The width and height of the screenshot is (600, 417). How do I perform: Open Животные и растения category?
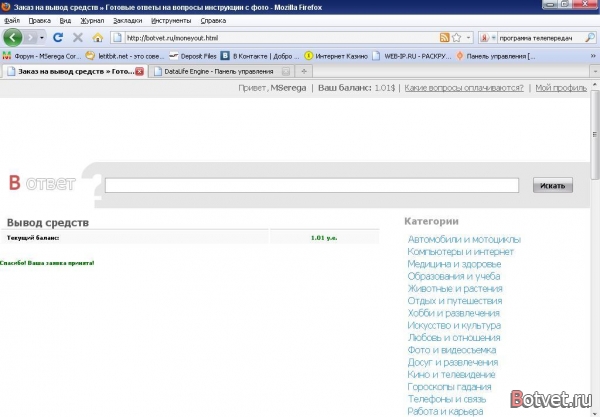tap(455, 288)
